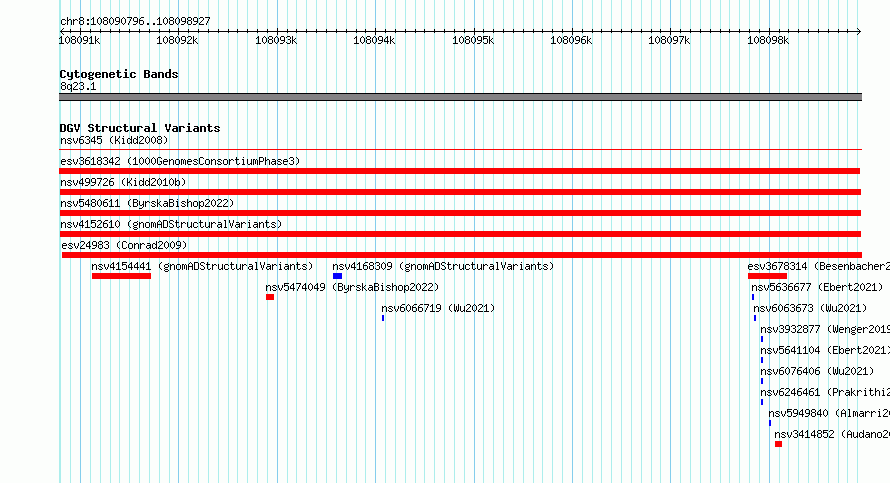This screenshot has height=483, width=890.
Task: Click the red bar under esv3618342
Action: [x=460, y=171]
